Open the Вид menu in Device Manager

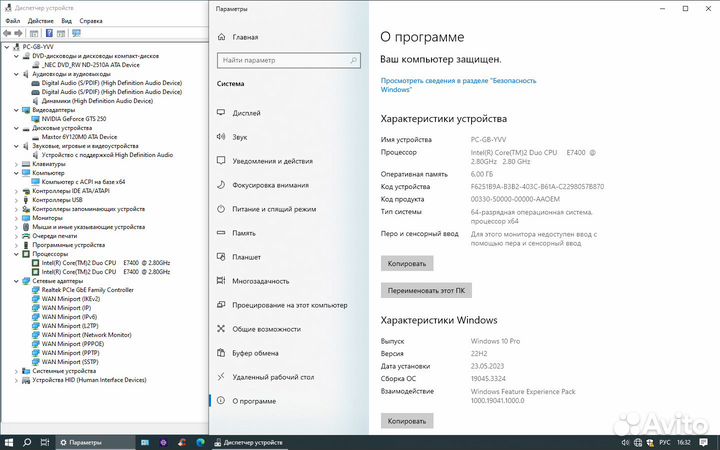(67, 20)
